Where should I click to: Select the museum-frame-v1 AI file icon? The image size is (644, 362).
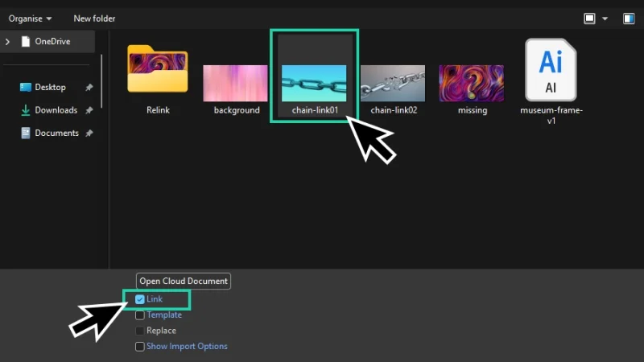[551, 69]
